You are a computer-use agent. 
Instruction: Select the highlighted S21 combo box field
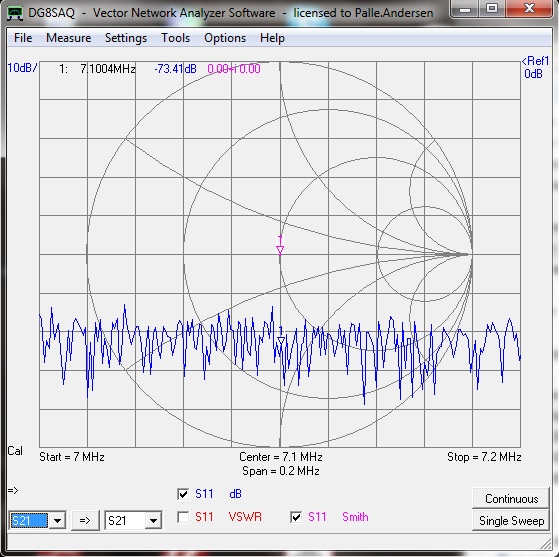[x=29, y=521]
